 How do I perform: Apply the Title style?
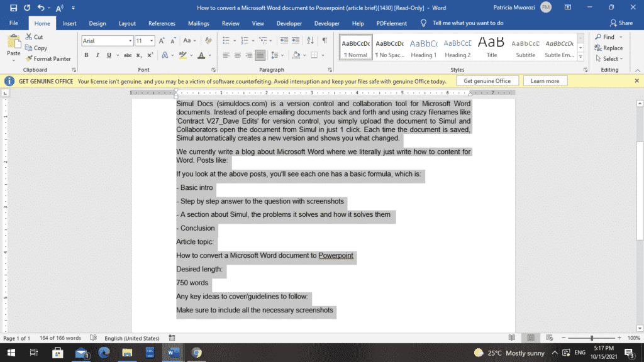tap(492, 48)
